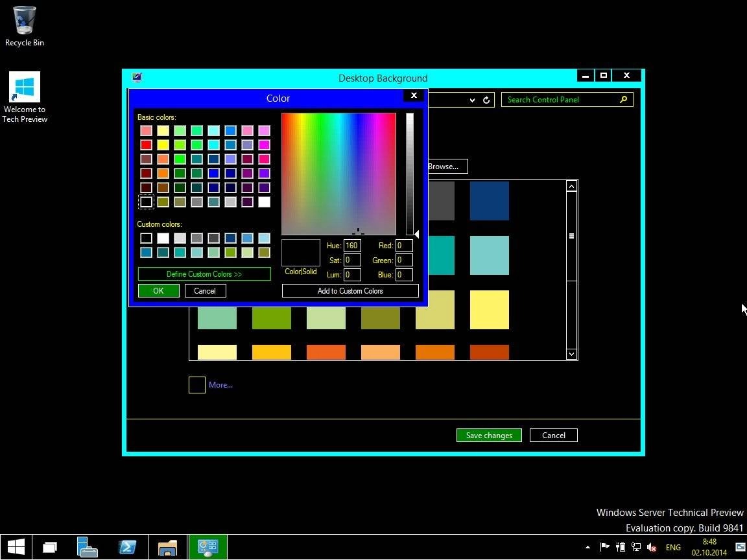
Task: Click the Lum value field
Action: (x=352, y=275)
